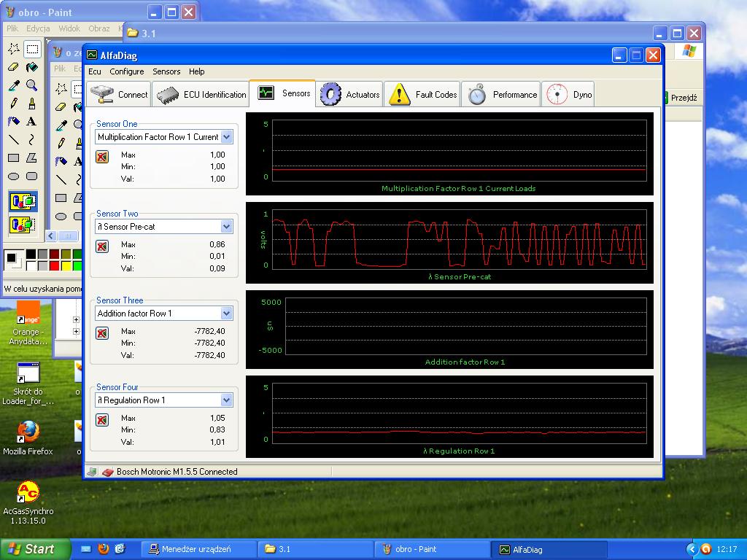The width and height of the screenshot is (747, 560).
Task: Toggle the red X button under Sensor Four
Action: [102, 420]
